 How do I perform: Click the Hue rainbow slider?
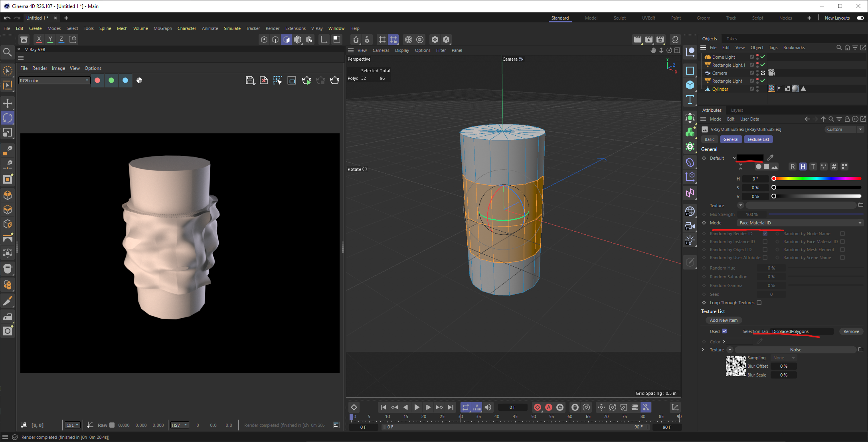coord(817,178)
